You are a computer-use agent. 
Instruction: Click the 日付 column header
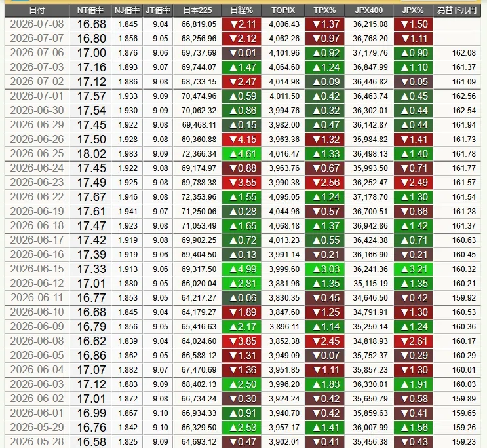click(37, 10)
